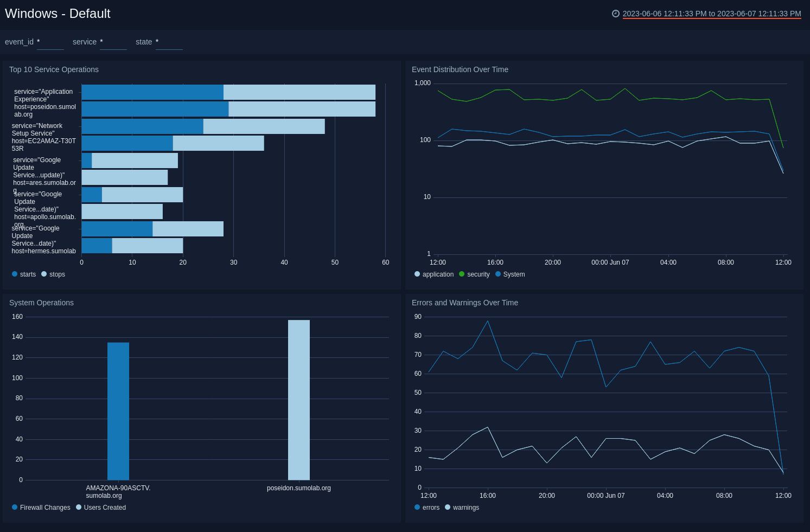Click the Network Setup Service label

tap(44, 137)
